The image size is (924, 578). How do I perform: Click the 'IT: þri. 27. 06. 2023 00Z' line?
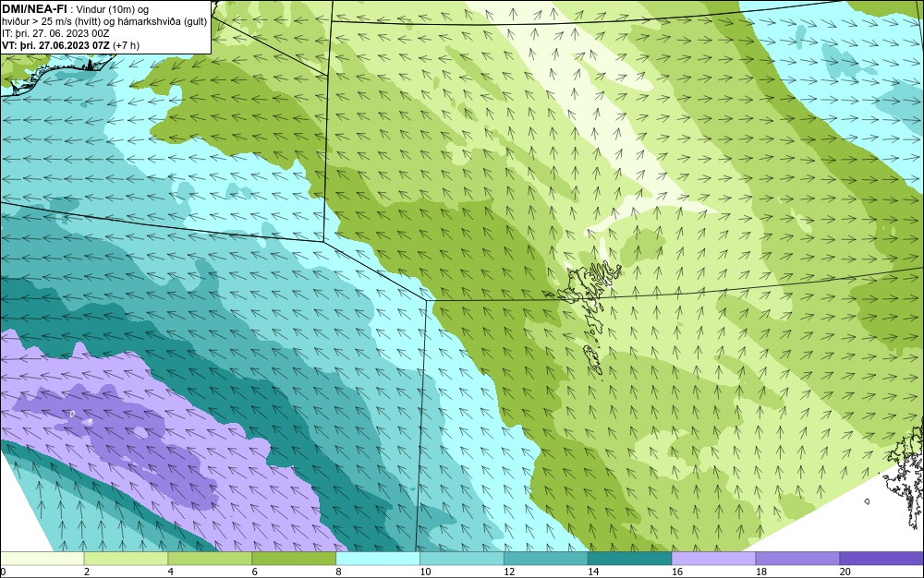tap(55, 33)
